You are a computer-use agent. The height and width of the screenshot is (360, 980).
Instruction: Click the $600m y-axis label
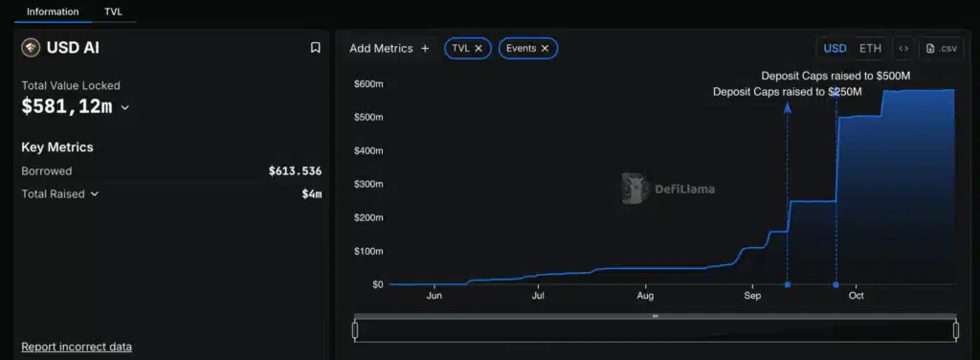click(x=368, y=83)
